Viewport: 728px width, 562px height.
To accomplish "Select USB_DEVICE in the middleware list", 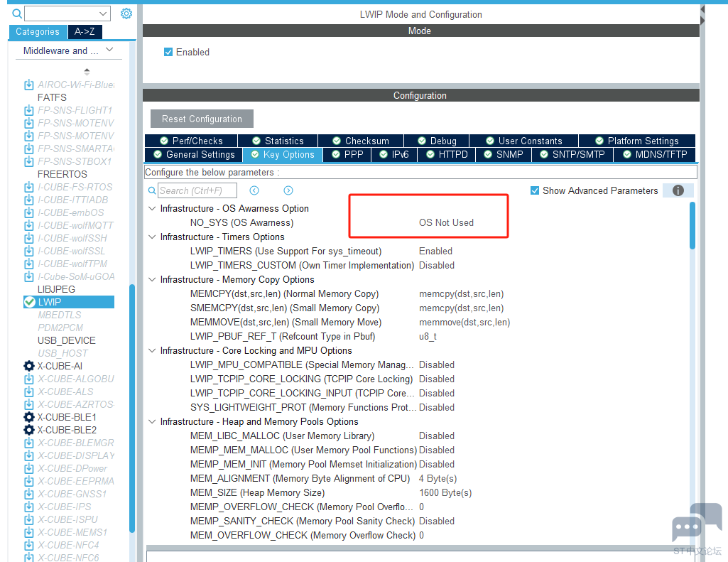I will click(66, 340).
